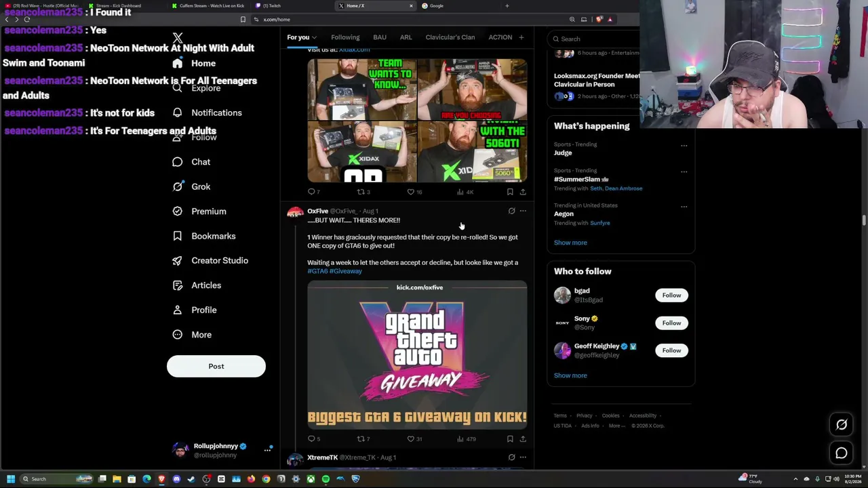Image resolution: width=868 pixels, height=488 pixels.
Task: Switch to the Following tab
Action: [345, 37]
